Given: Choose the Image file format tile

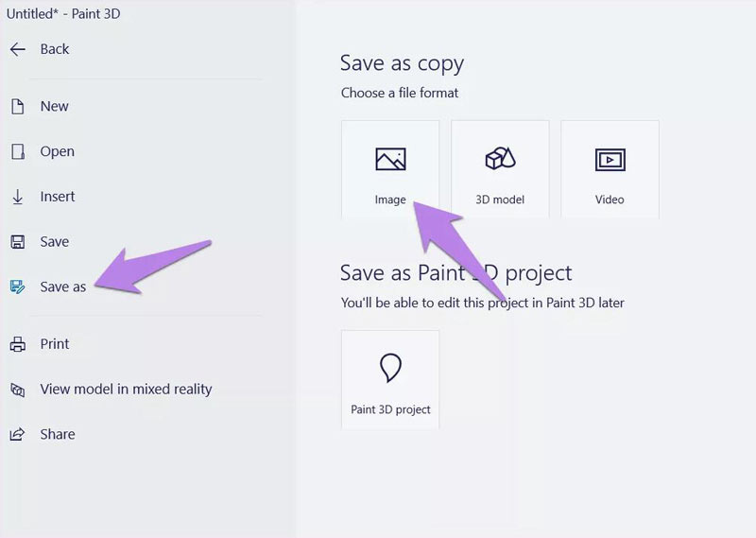Looking at the screenshot, I should (390, 169).
